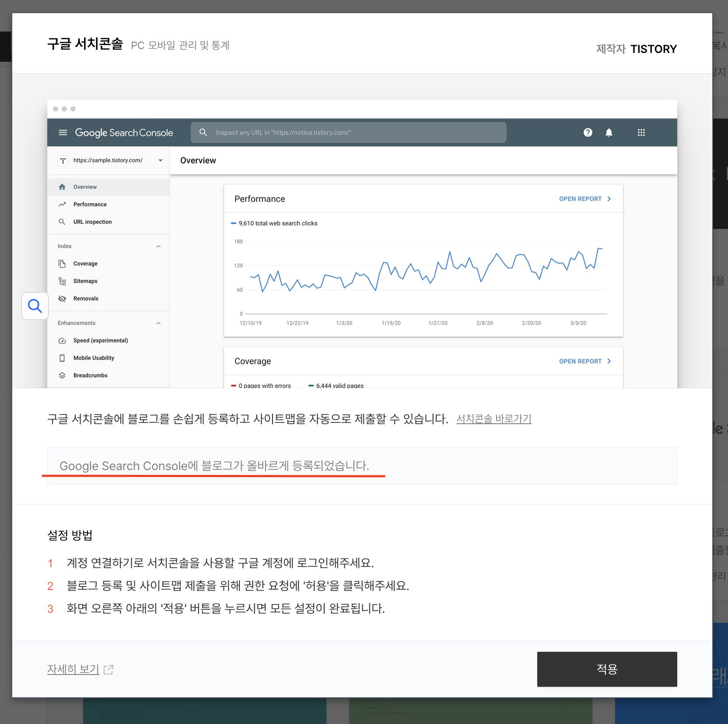Click the arrow next to Performance OPEN REPORT
The height and width of the screenshot is (724, 728).
tap(609, 199)
